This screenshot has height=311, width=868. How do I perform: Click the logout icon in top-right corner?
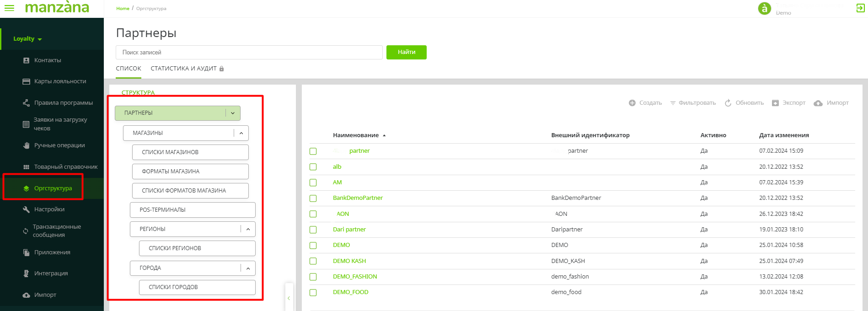[x=860, y=8]
